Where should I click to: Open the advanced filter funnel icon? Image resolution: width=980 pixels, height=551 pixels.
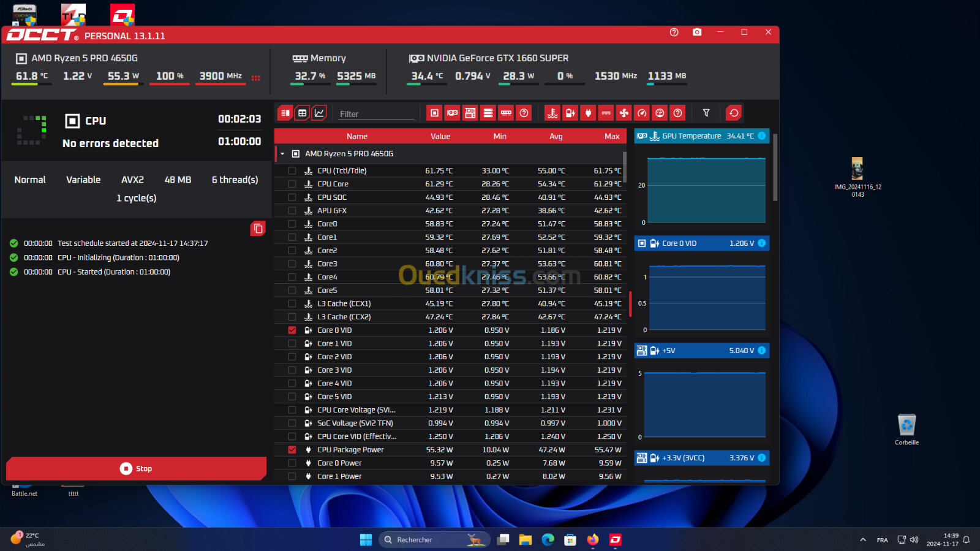[706, 113]
